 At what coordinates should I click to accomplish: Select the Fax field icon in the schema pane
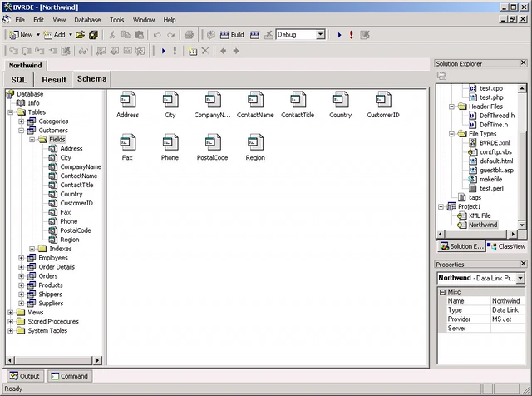(127, 147)
